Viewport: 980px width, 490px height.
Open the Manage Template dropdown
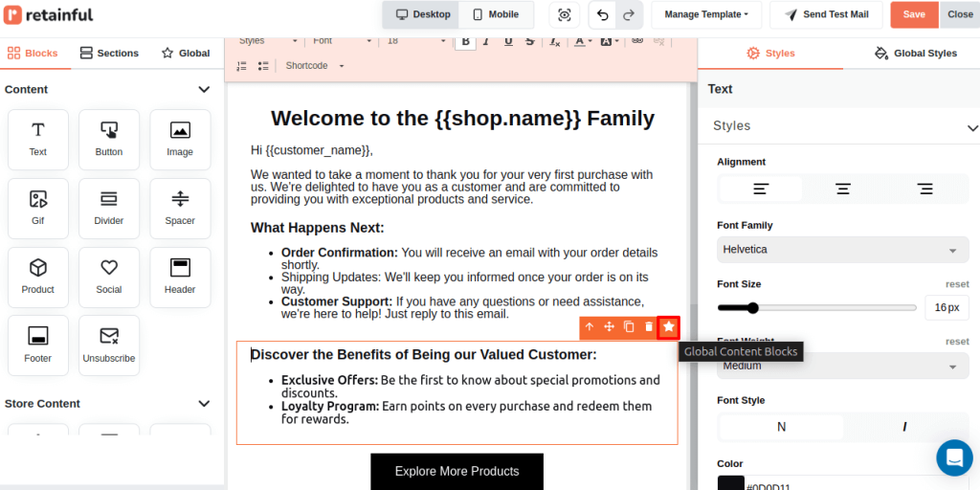tap(706, 14)
